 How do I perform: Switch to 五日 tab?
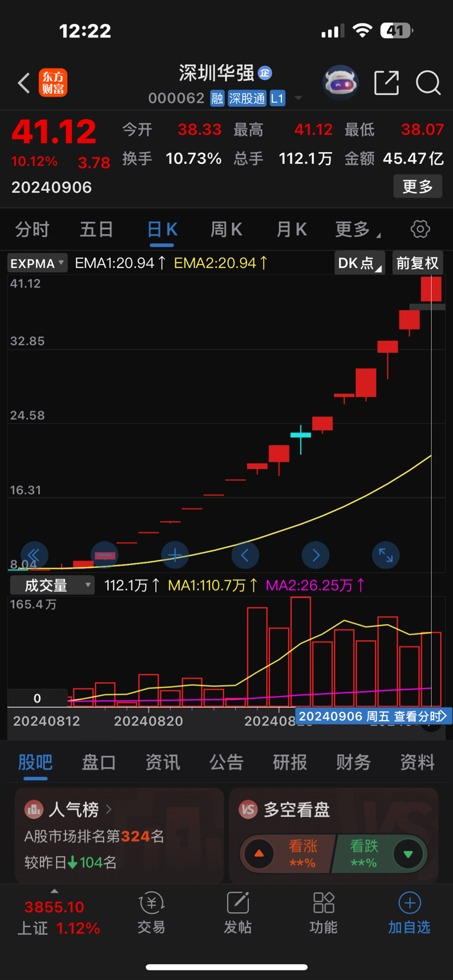coord(97,229)
